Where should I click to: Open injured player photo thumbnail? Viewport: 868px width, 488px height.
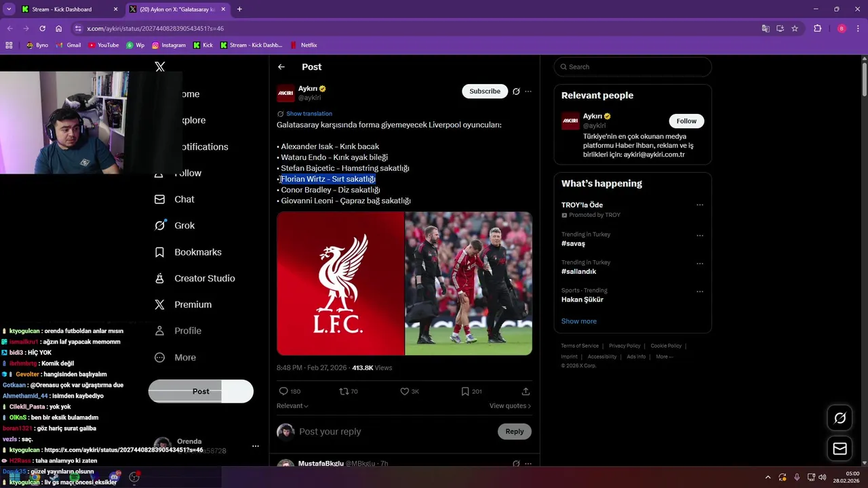[469, 283]
